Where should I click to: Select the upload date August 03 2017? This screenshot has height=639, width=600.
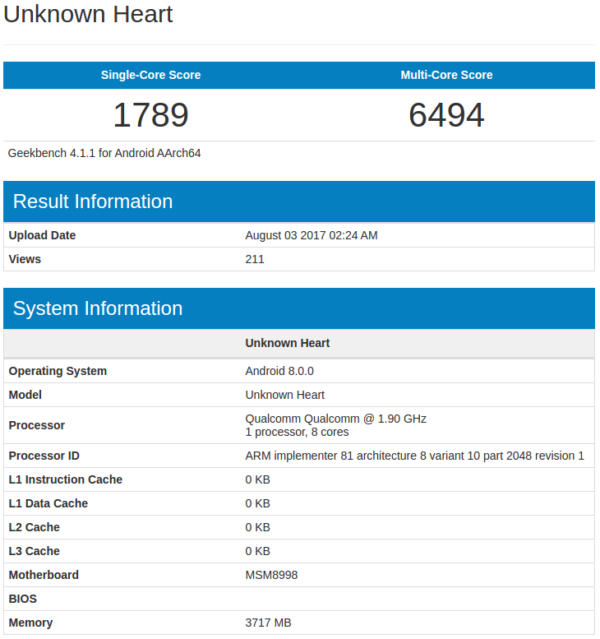pos(311,236)
